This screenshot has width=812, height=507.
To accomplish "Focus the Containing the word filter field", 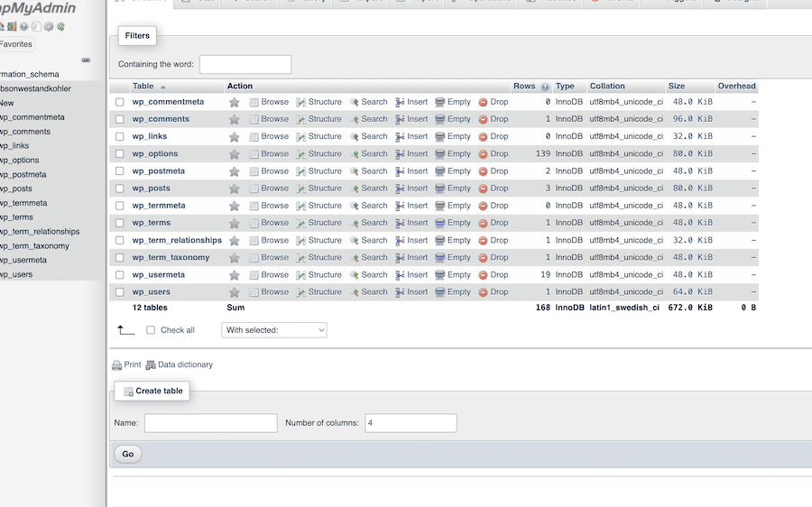I will (245, 64).
